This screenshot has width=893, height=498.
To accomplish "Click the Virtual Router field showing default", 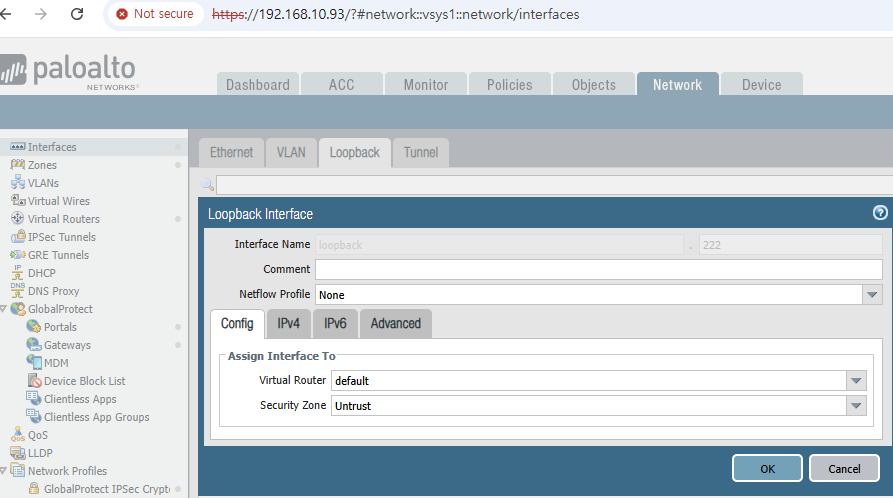I will (x=589, y=381).
